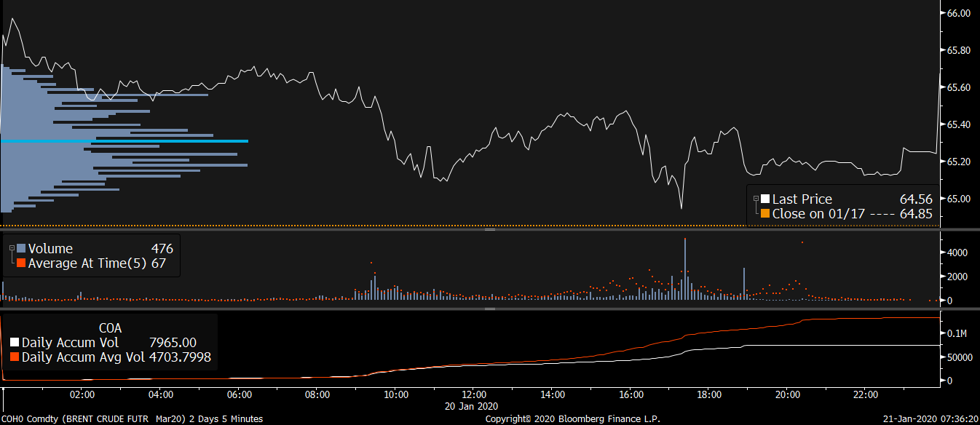The image size is (980, 425).
Task: Select the "Volume" legend label
Action: pyautogui.click(x=50, y=249)
